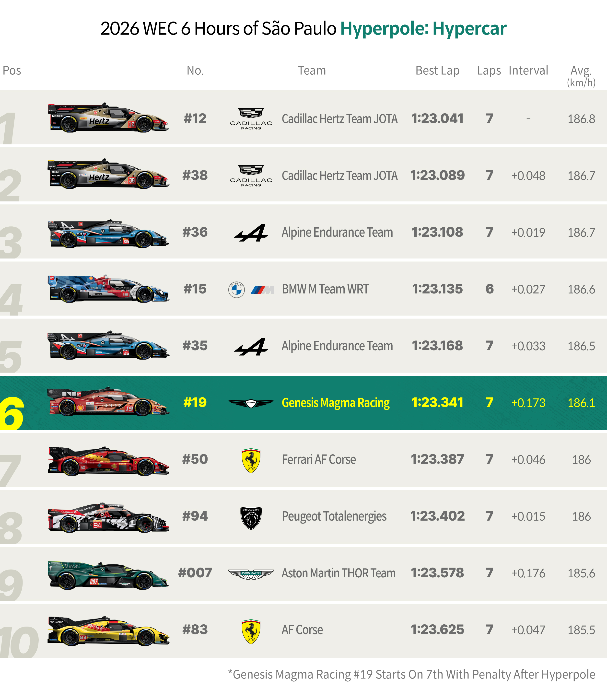Click laps value '6' in BMW row
This screenshot has width=607, height=700.
pyautogui.click(x=490, y=289)
